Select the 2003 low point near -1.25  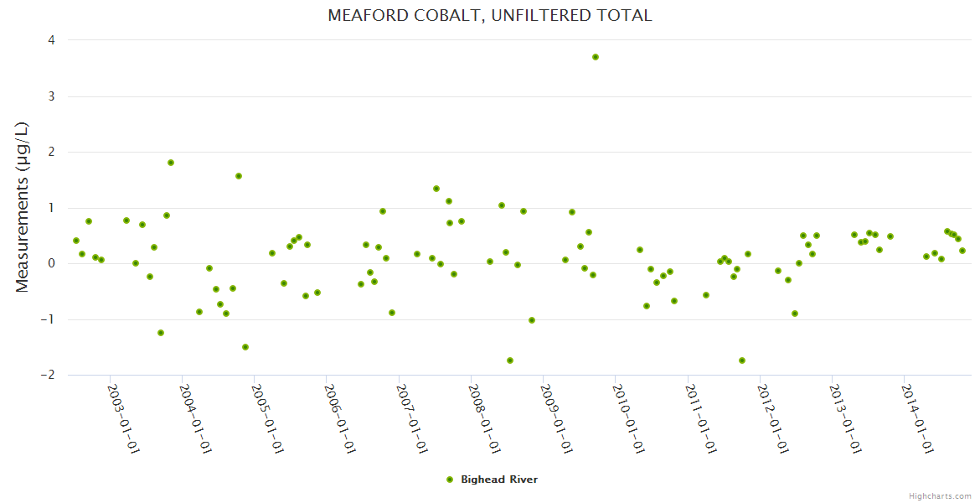click(x=161, y=333)
